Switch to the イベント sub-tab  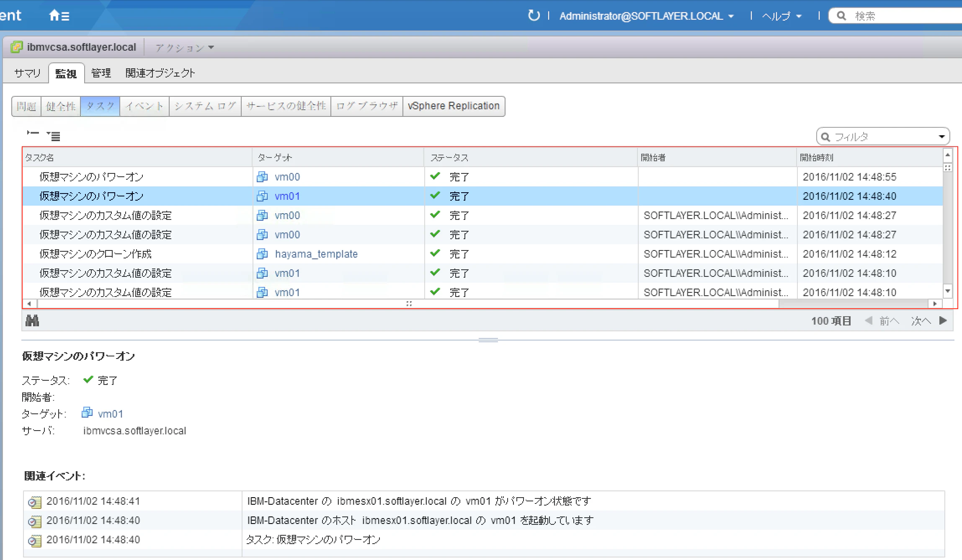click(x=144, y=106)
